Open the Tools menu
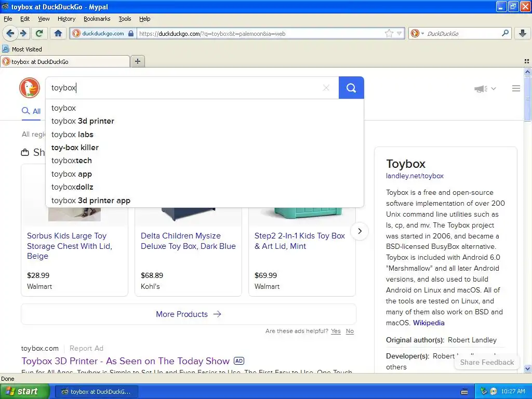Image resolution: width=532 pixels, height=399 pixels. [x=125, y=19]
